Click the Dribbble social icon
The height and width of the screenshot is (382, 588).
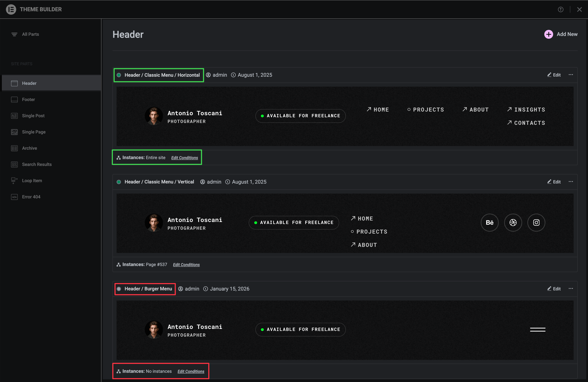click(x=513, y=223)
